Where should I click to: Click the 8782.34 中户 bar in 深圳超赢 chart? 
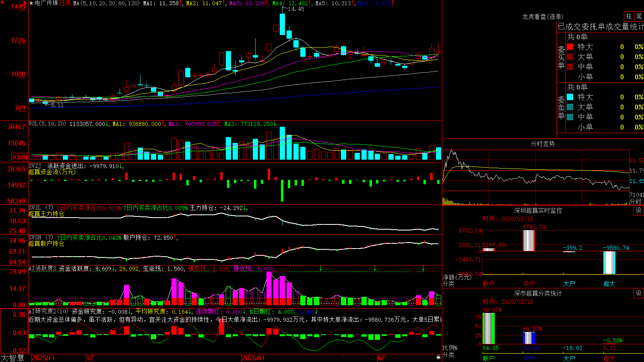[x=529, y=241]
